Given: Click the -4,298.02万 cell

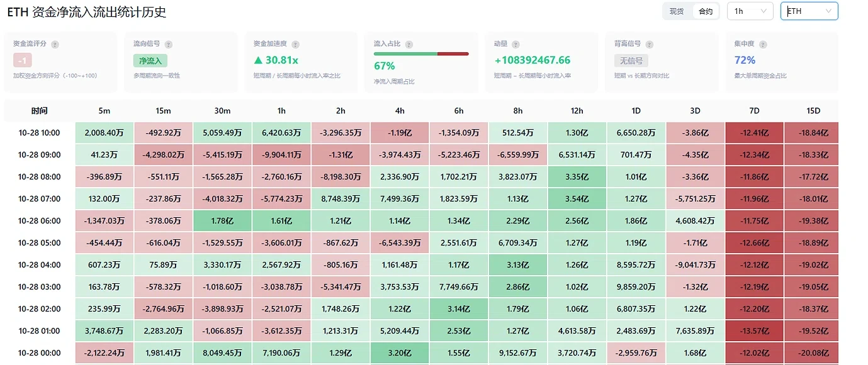Looking at the screenshot, I should [163, 155].
